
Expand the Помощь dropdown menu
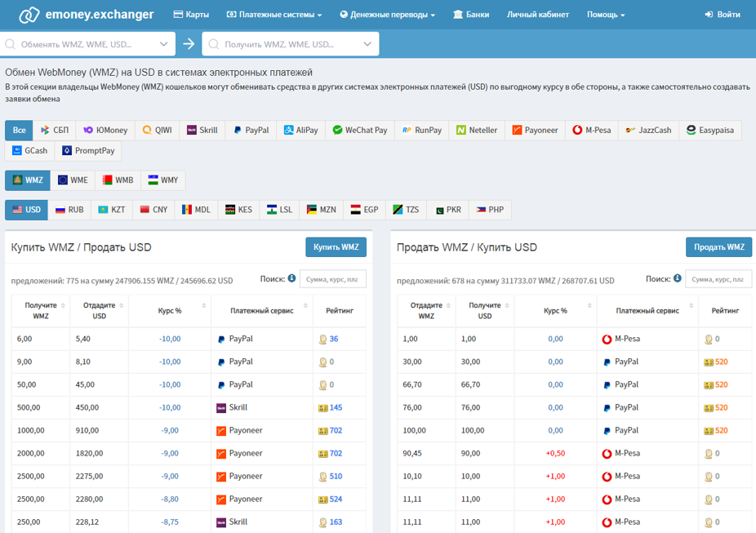(x=606, y=15)
